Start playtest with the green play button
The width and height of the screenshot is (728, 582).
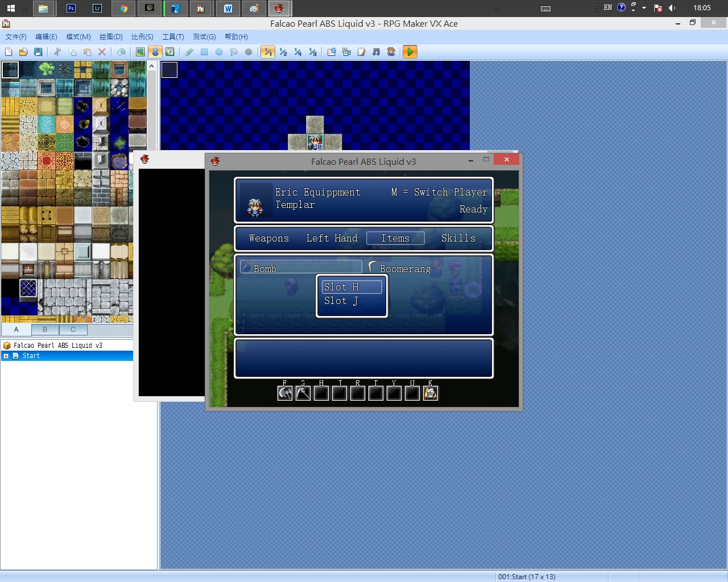(409, 52)
